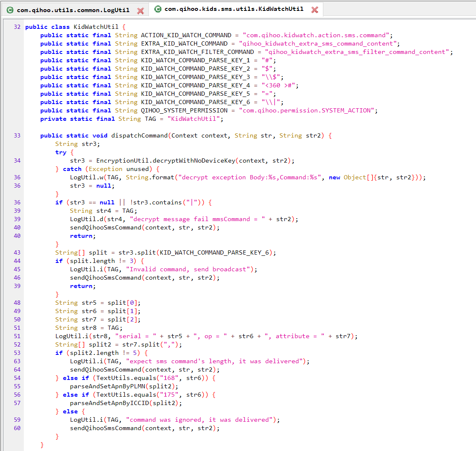Click KID_WATCH_COMMAND_PARSE_KEY_1 constant declaration
Screen dimensions: 476x451
pos(195,60)
